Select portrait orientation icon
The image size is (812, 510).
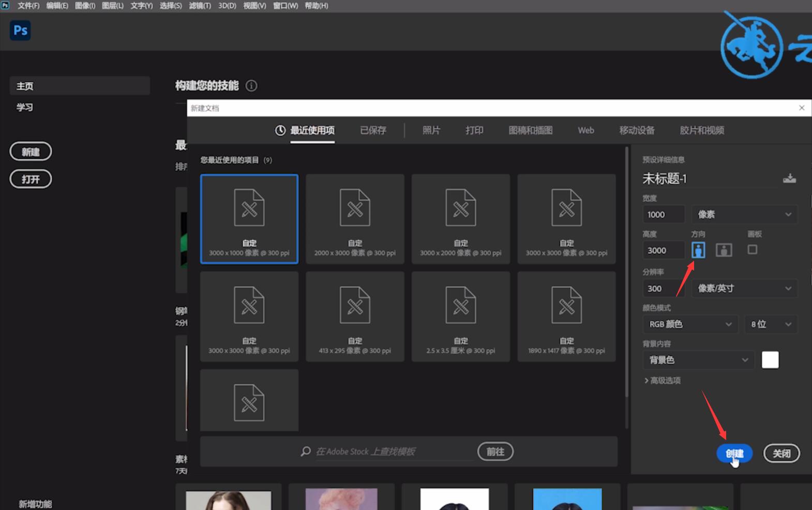pyautogui.click(x=698, y=250)
